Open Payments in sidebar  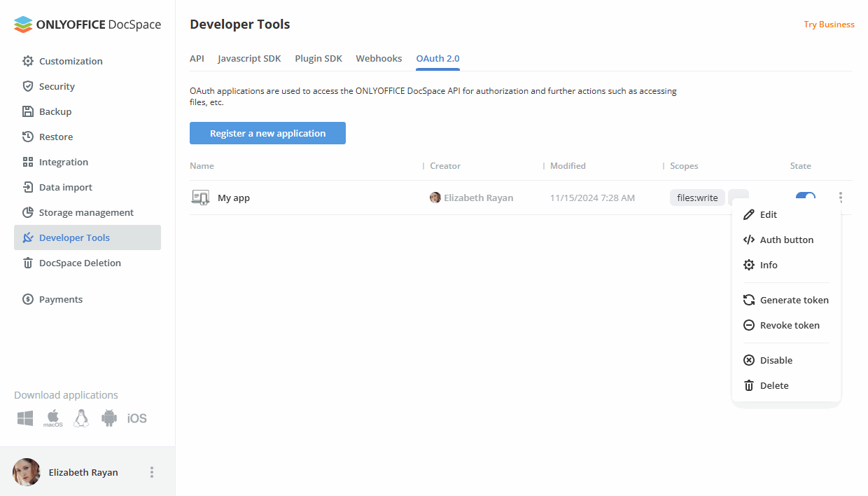(87, 299)
